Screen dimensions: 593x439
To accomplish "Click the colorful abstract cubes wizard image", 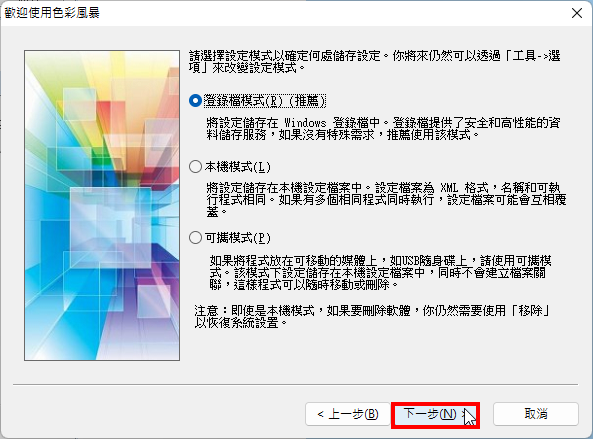I will [102, 205].
